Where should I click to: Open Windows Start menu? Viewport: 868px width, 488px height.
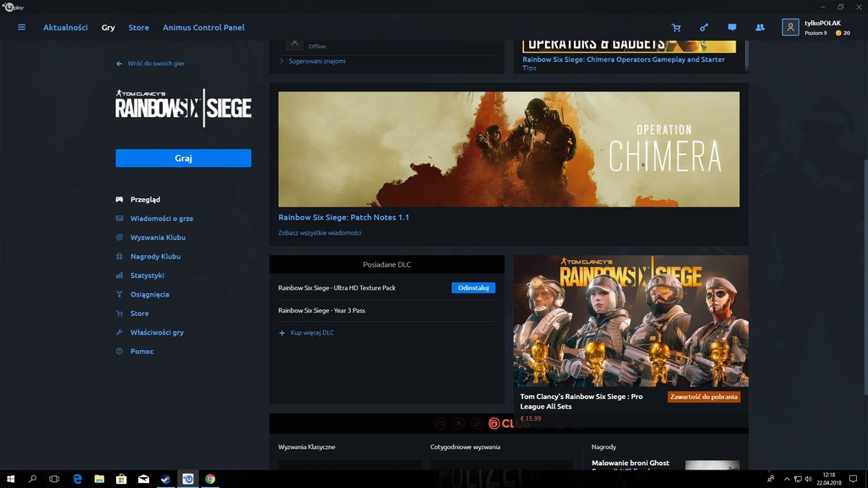pyautogui.click(x=10, y=480)
